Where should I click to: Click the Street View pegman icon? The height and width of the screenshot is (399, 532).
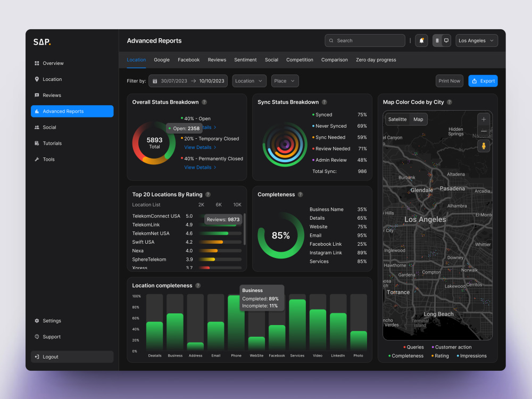484,146
